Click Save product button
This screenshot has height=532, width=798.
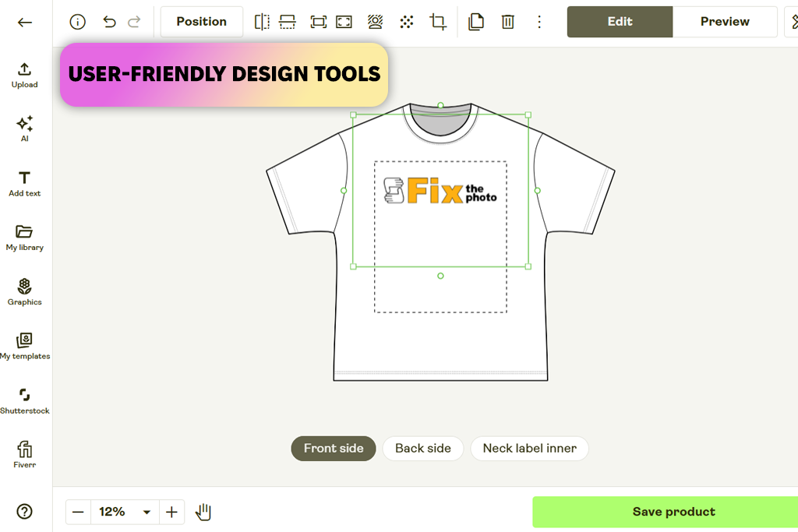click(x=666, y=513)
